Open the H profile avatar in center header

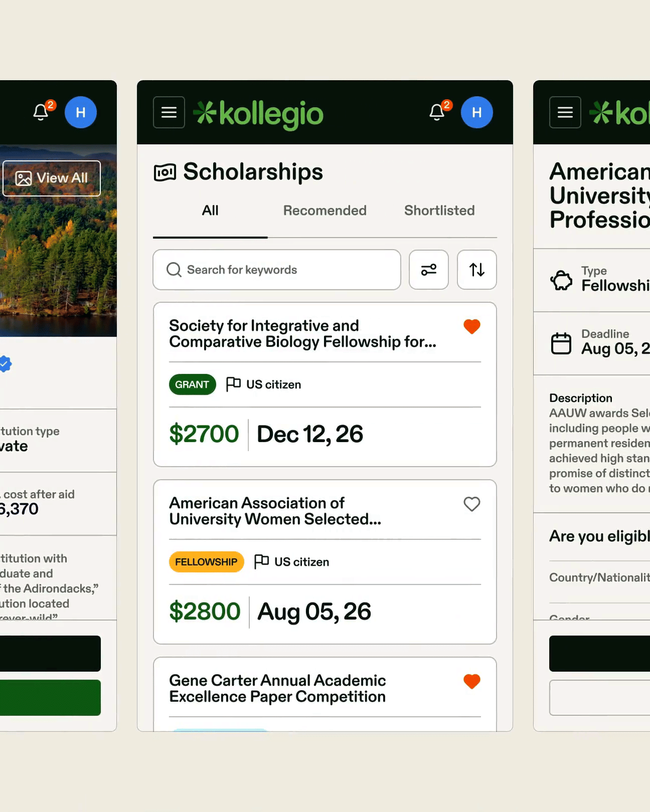(x=476, y=112)
